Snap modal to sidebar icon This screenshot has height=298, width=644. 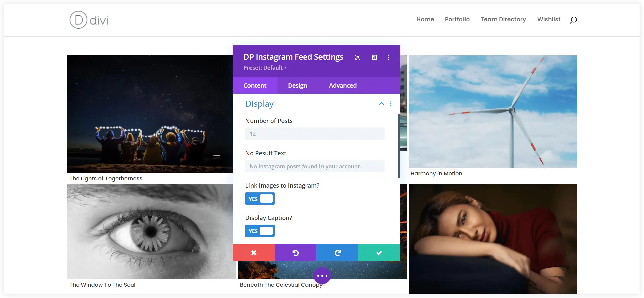pos(374,57)
